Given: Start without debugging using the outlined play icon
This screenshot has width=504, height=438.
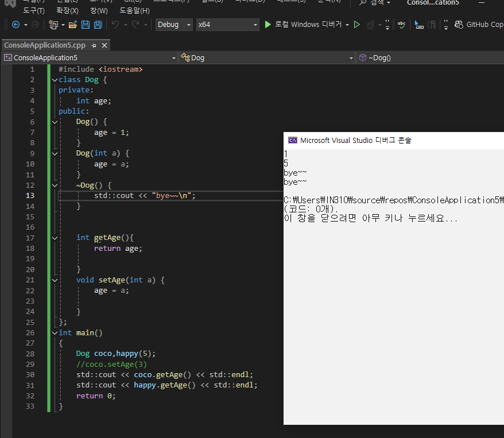Looking at the screenshot, I should click(x=357, y=25).
